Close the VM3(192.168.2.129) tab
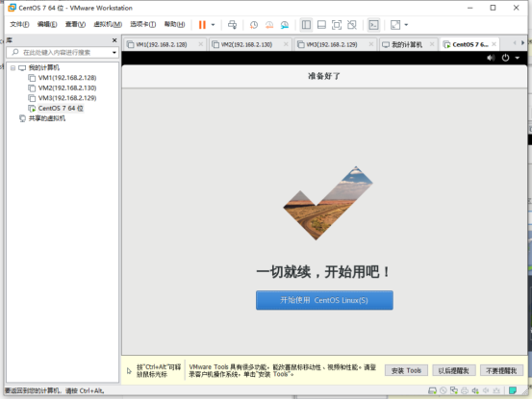The image size is (532, 400). (x=371, y=44)
